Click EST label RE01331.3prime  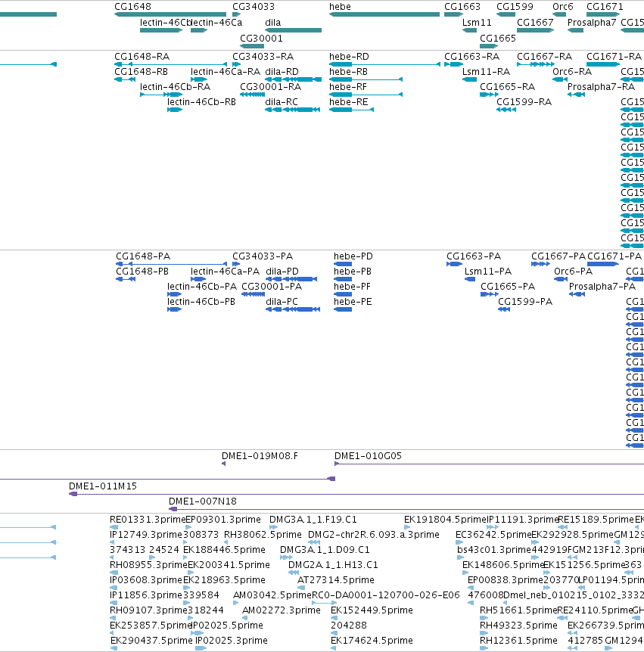click(148, 520)
